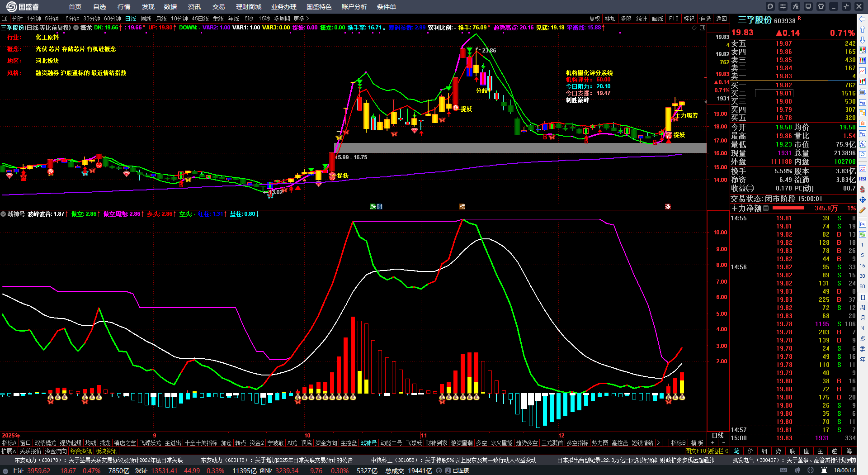Click the gray 15.99-16.75 gap zone band

[520, 148]
